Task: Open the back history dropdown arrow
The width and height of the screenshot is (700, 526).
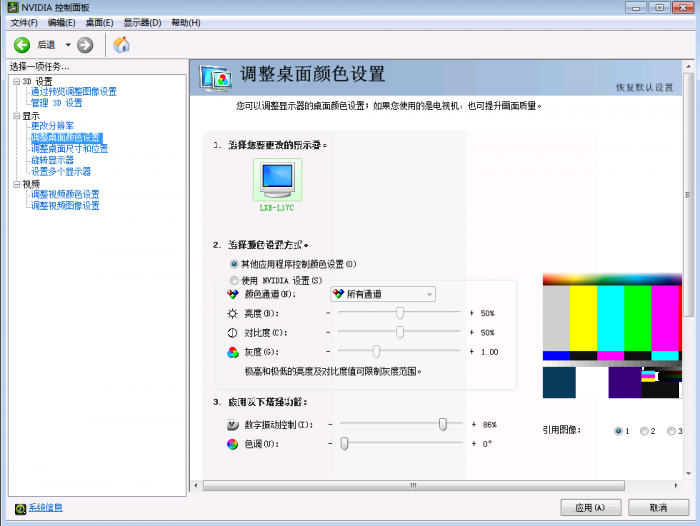Action: pos(68,45)
